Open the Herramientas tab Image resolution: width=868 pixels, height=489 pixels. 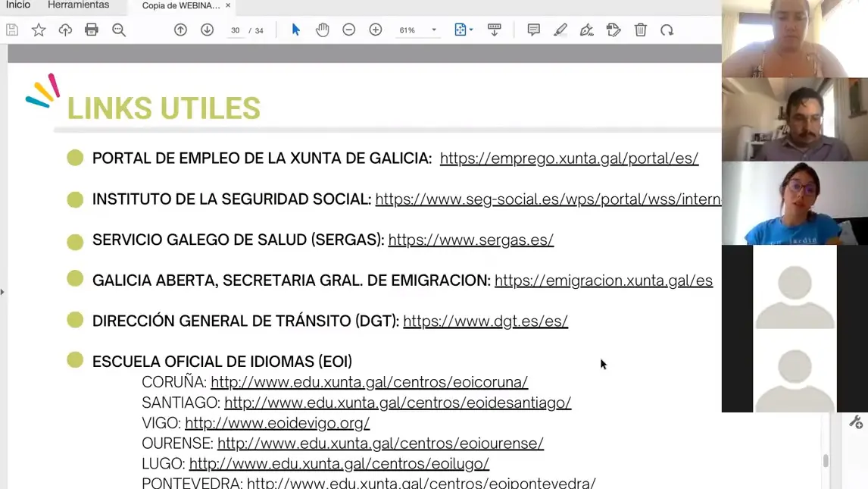79,5
